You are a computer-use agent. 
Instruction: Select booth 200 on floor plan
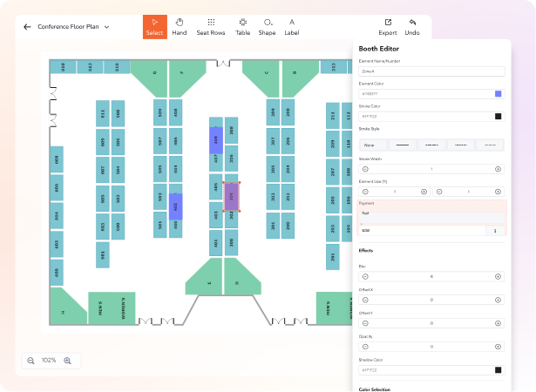coord(288,226)
